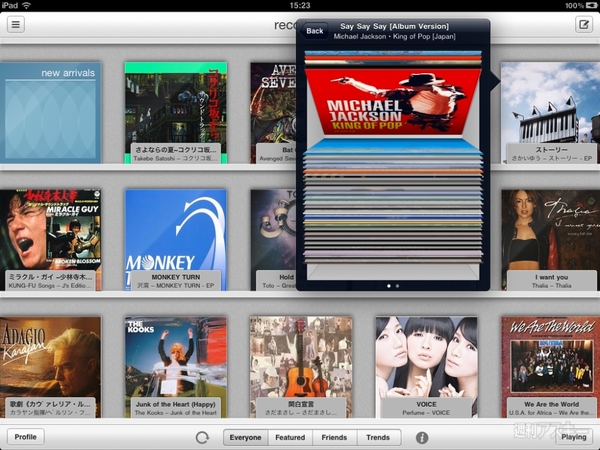The image size is (600, 450).
Task: Open the Miracle Guy album cover
Action: [50, 235]
